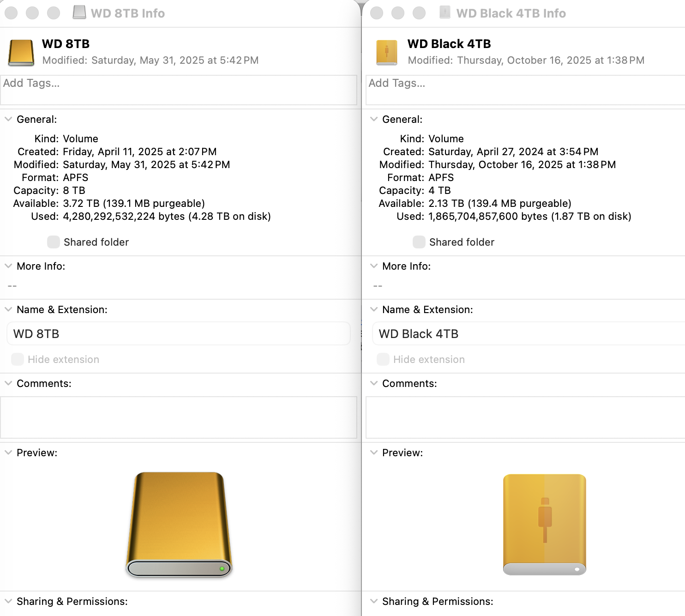The height and width of the screenshot is (616, 685).
Task: Click Add Tags field in WD Black 4TB window
Action: (525, 90)
